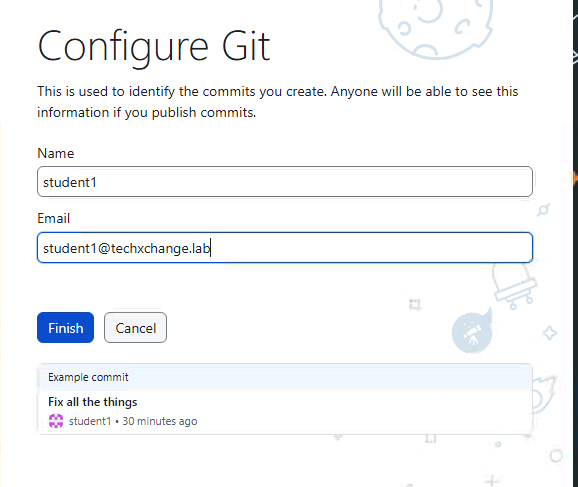578x487 pixels.
Task: Click the 'Example commit' header text
Action: pyautogui.click(x=88, y=377)
